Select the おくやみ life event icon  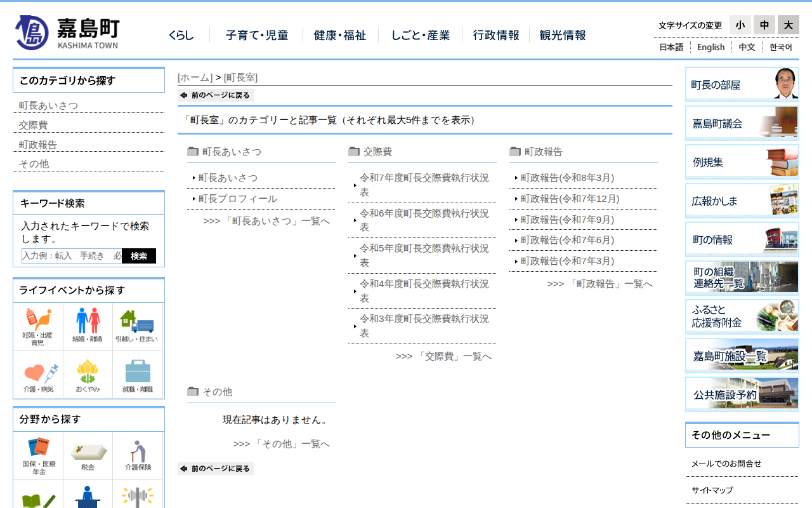click(x=88, y=375)
